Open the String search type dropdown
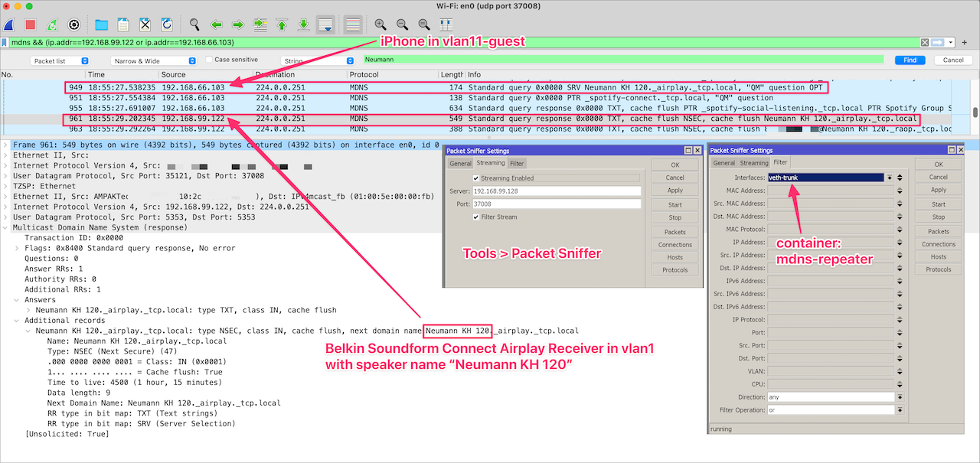This screenshot has width=980, height=463. click(x=318, y=60)
